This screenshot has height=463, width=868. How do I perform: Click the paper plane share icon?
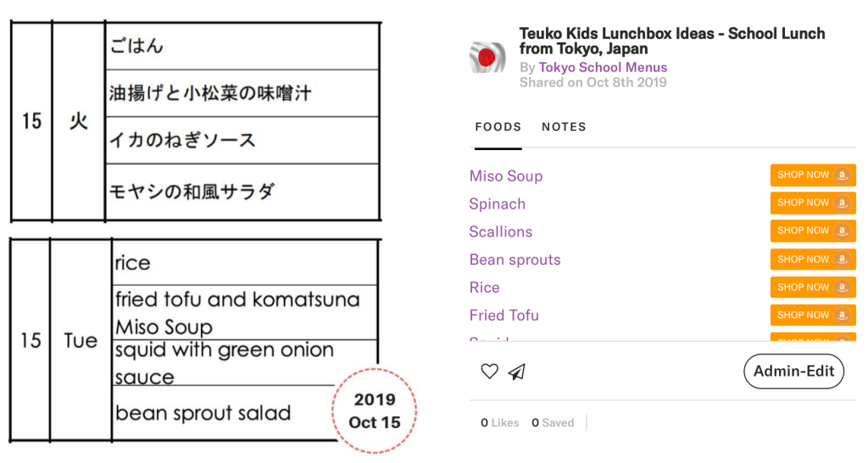(x=516, y=371)
